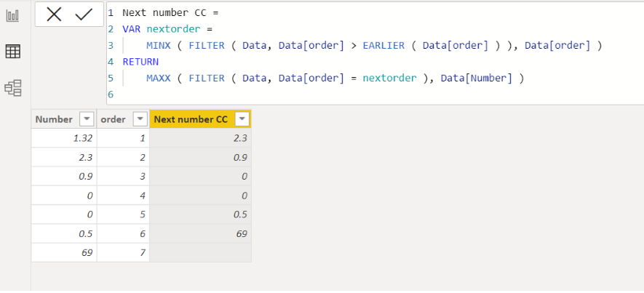
Task: Click the MINX formula line
Action: point(374,46)
